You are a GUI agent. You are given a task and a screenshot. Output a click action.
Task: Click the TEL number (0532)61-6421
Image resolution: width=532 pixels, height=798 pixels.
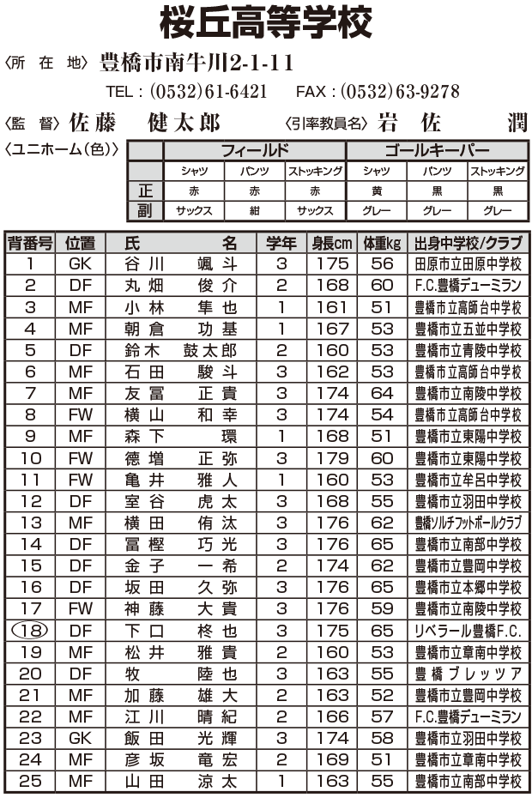pyautogui.click(x=209, y=91)
